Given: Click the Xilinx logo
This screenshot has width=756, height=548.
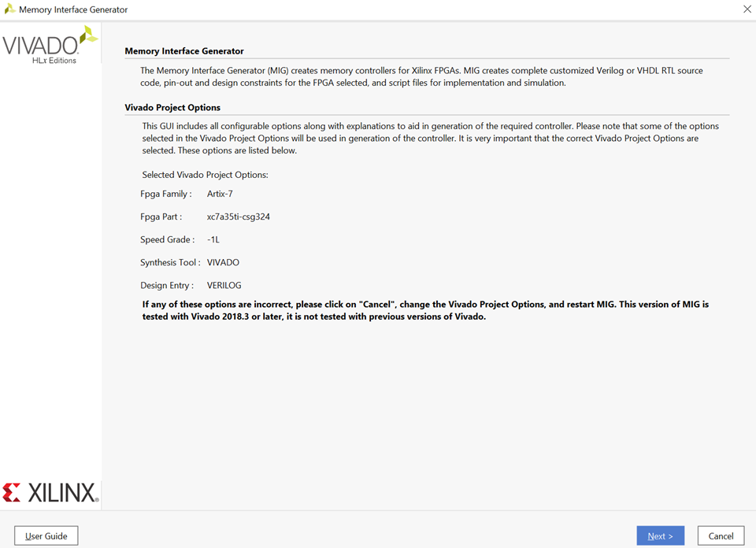Looking at the screenshot, I should (x=50, y=493).
